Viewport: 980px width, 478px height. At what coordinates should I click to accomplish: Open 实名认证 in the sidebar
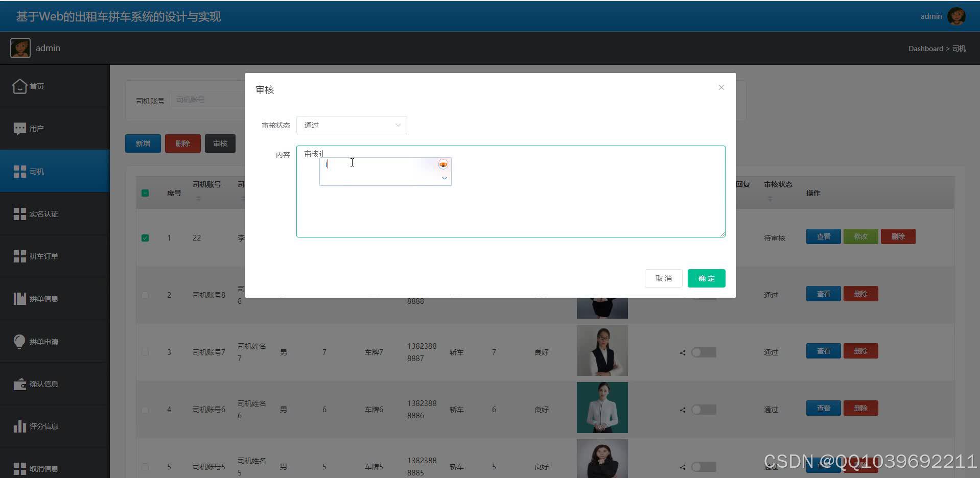pyautogui.click(x=55, y=214)
